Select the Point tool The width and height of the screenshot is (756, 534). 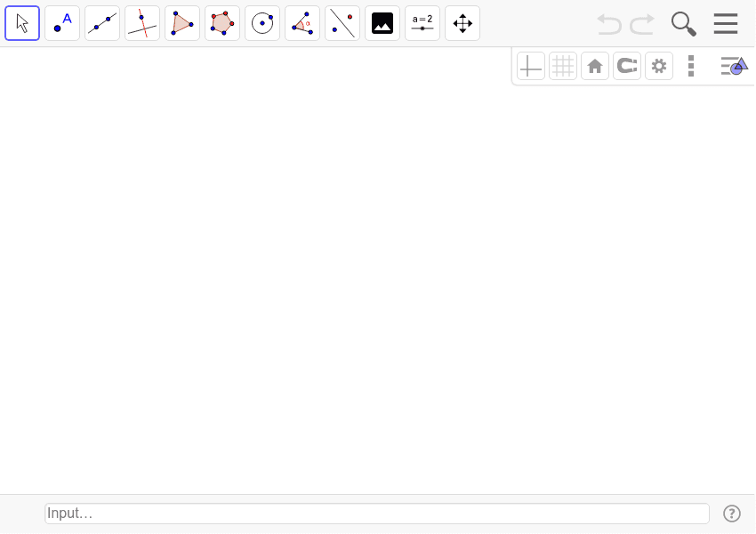(62, 23)
